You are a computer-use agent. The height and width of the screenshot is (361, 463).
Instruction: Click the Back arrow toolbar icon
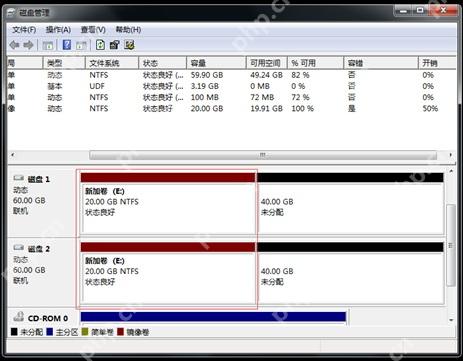[14, 45]
